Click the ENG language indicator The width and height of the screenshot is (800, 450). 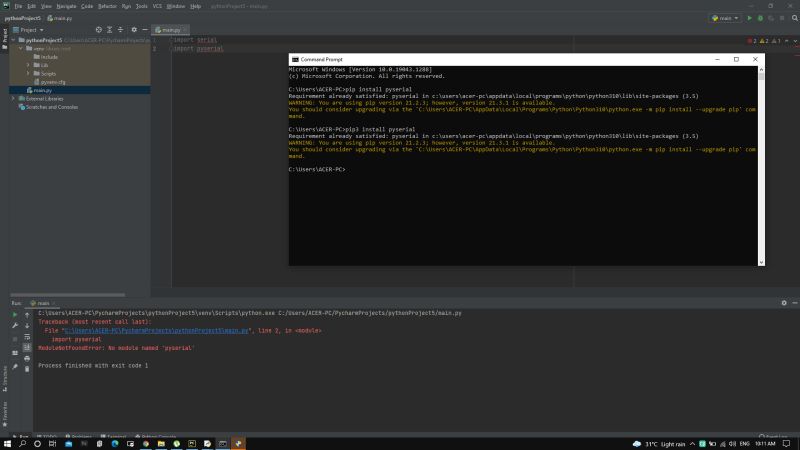tap(744, 443)
